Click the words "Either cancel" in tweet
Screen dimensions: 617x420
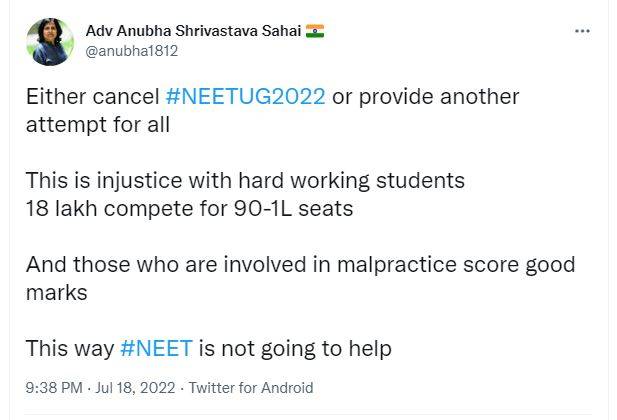pyautogui.click(x=92, y=97)
